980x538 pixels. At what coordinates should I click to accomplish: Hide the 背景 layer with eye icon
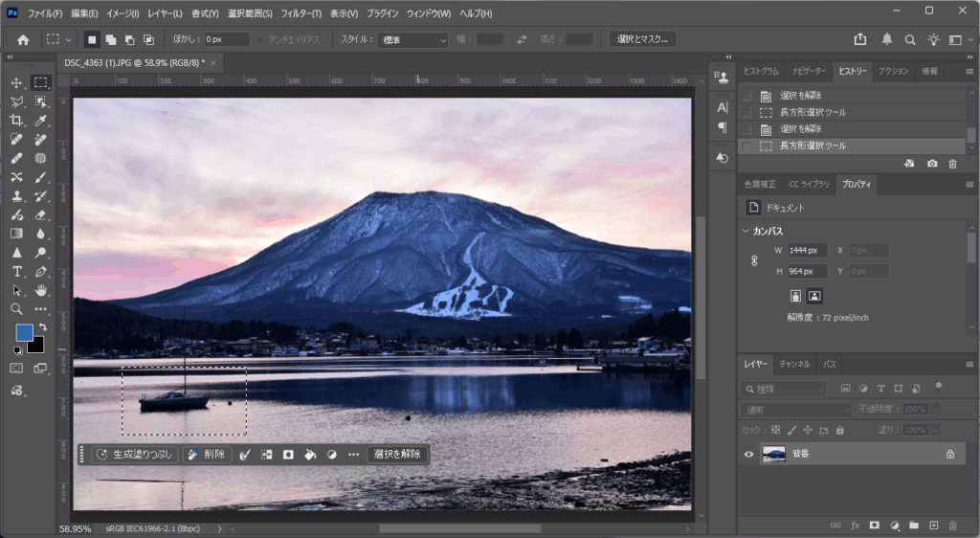749,454
